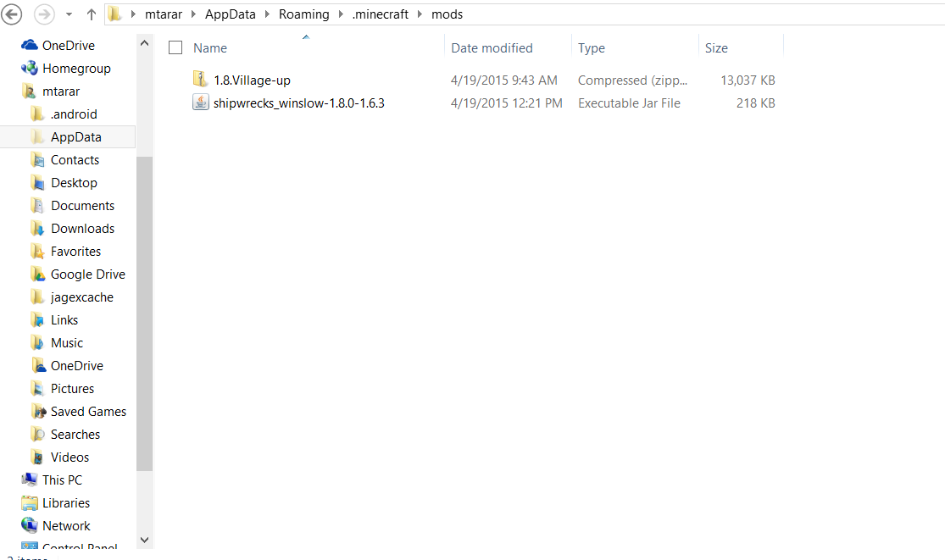Image resolution: width=945 pixels, height=560 pixels.
Task: Click the mods breadcrumb segment
Action: coord(447,14)
